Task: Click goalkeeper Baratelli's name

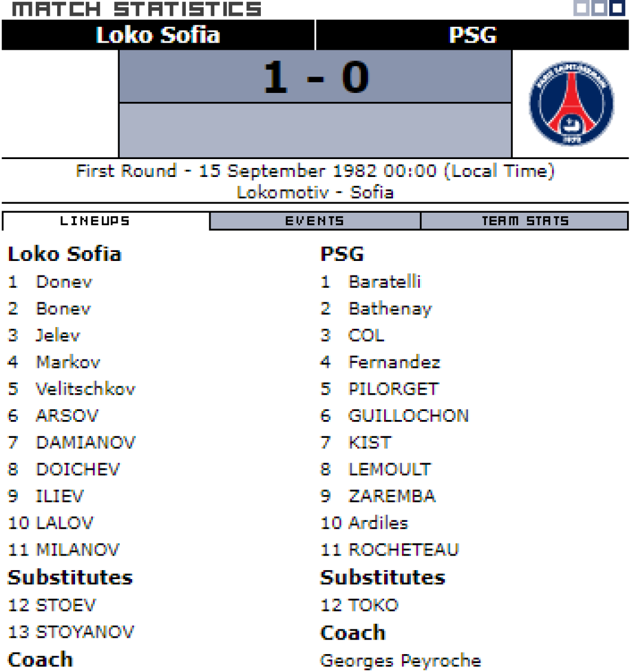Action: 384,282
